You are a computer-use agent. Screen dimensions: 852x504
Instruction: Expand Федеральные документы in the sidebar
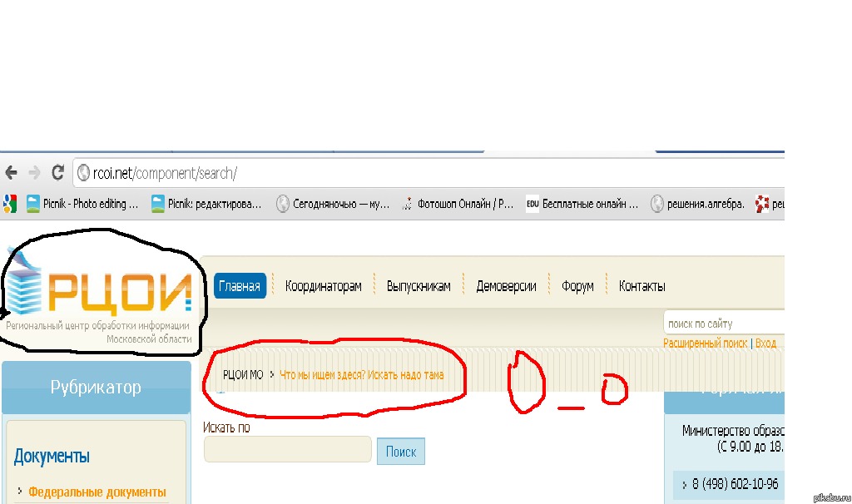[97, 492]
